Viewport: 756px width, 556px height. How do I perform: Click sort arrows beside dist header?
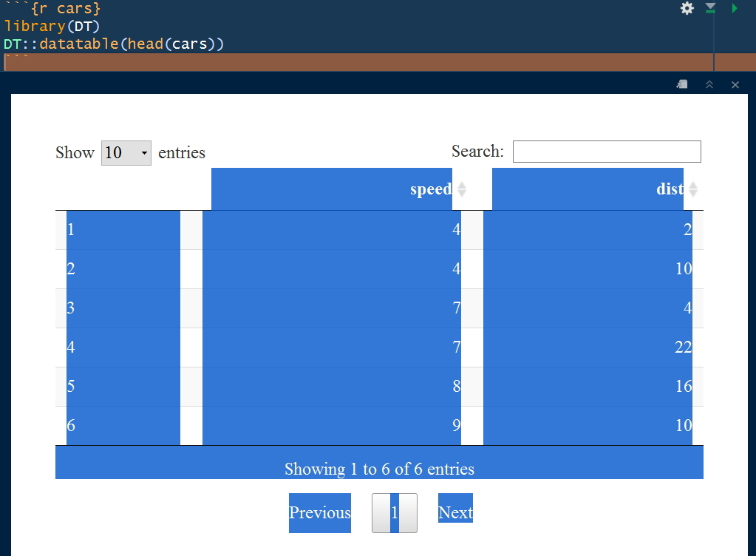(x=693, y=189)
